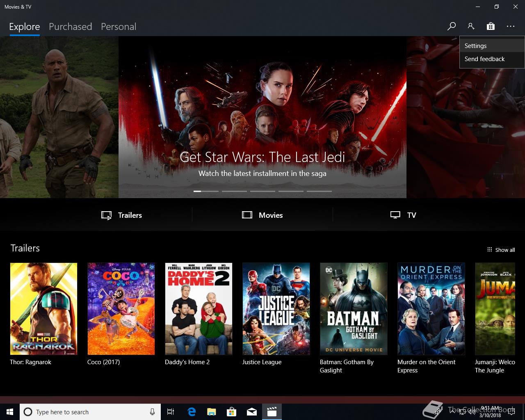The height and width of the screenshot is (420, 525).
Task: Launch Microsoft Edge from the taskbar
Action: click(x=192, y=412)
